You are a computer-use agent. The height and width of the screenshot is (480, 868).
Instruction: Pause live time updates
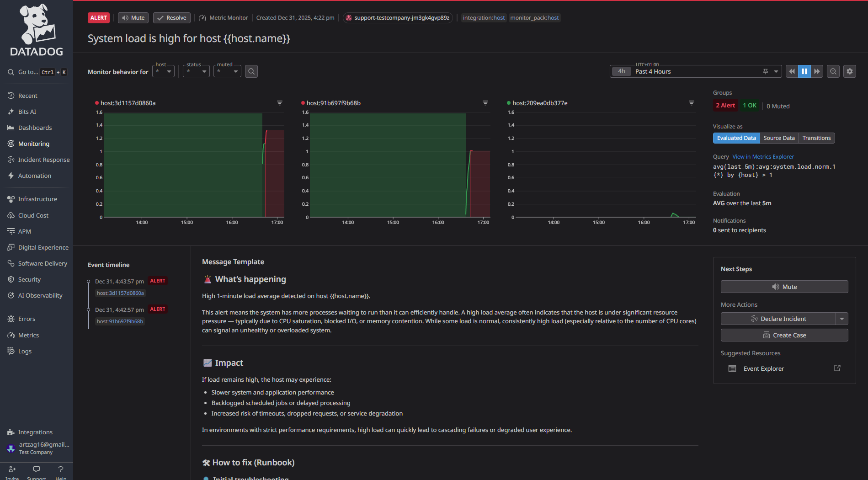[804, 71]
